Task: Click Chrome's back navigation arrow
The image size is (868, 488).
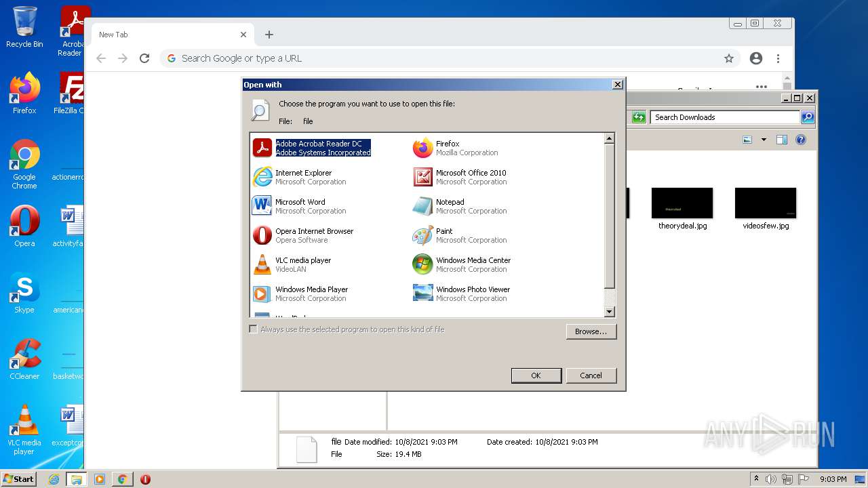Action: (101, 58)
